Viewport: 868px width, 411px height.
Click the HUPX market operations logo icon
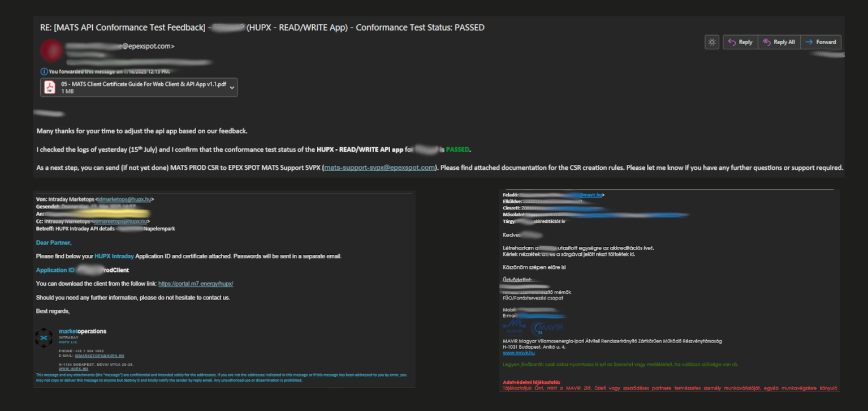(44, 337)
